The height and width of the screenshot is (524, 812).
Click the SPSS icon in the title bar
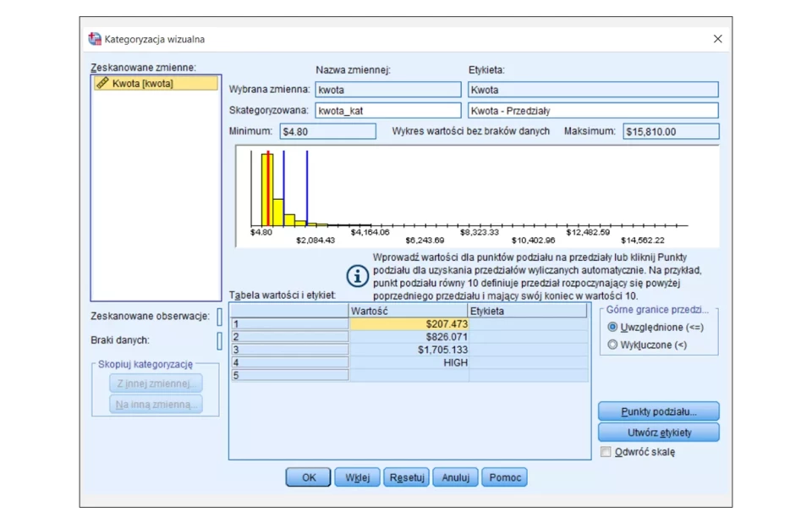click(x=95, y=39)
